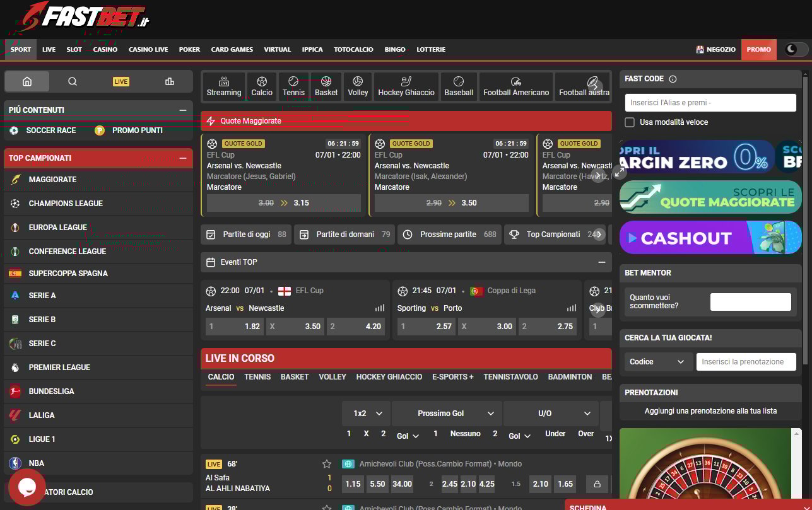Open the Codice dropdown

(657, 362)
